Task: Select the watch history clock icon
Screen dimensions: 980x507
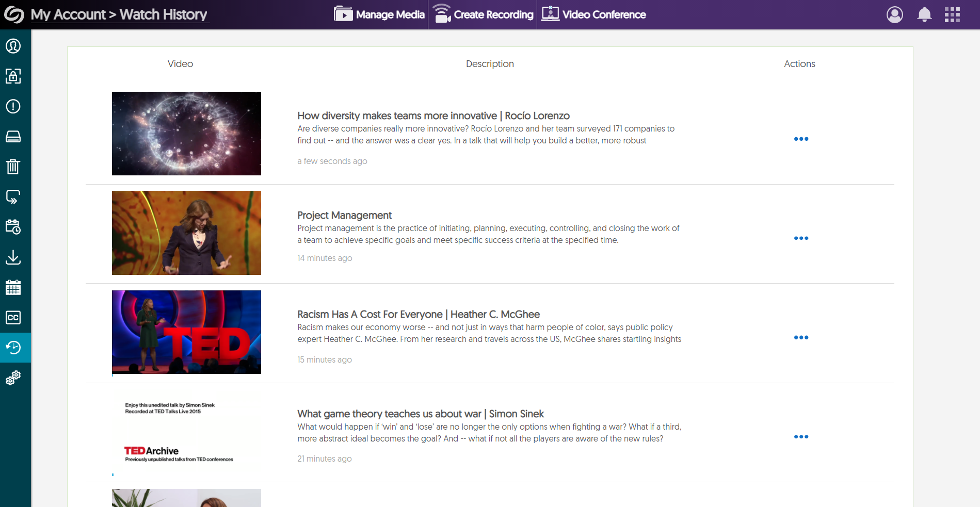Action: tap(13, 348)
